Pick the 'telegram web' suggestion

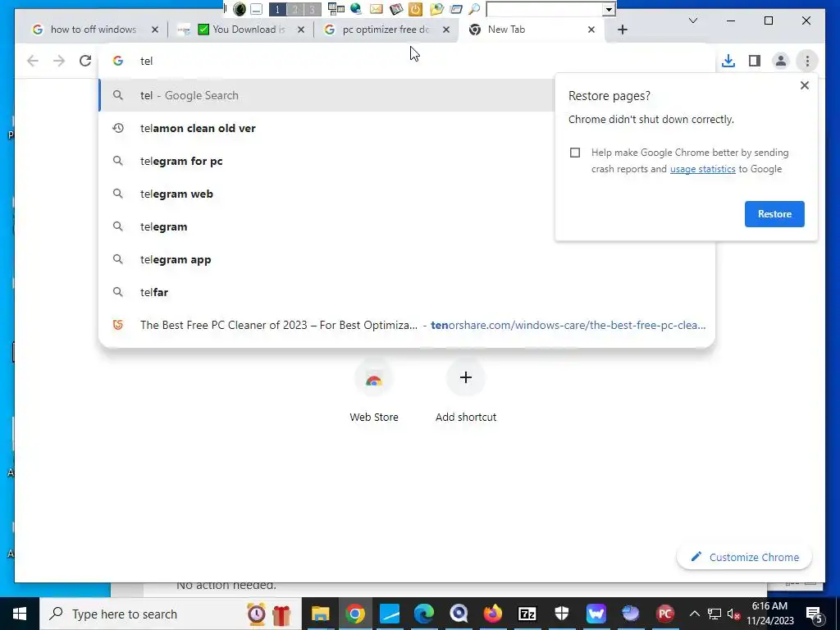pos(326,194)
